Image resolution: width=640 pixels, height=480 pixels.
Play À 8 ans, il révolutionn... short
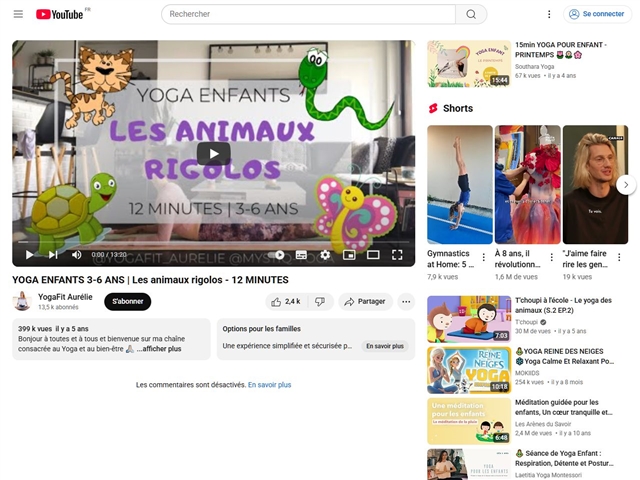click(528, 184)
